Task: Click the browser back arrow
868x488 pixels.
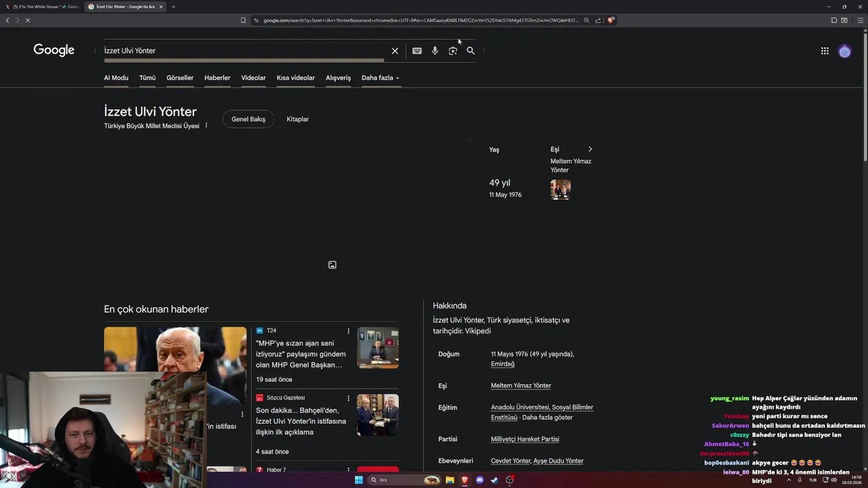Action: 7,20
